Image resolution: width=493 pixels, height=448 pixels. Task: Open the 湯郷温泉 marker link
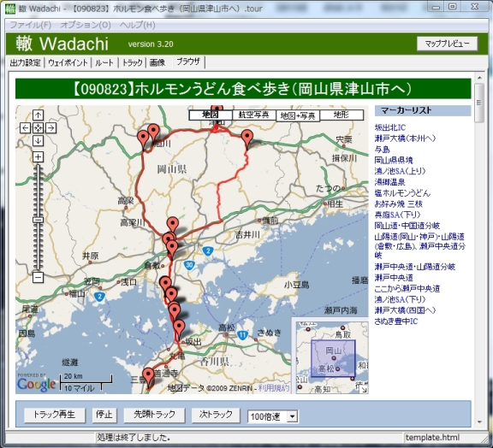coord(390,182)
